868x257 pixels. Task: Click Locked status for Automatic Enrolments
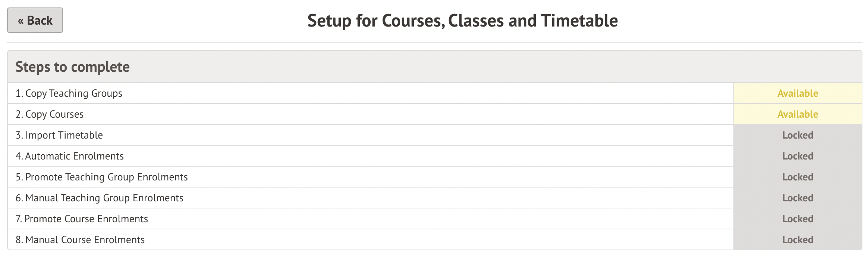(x=798, y=156)
